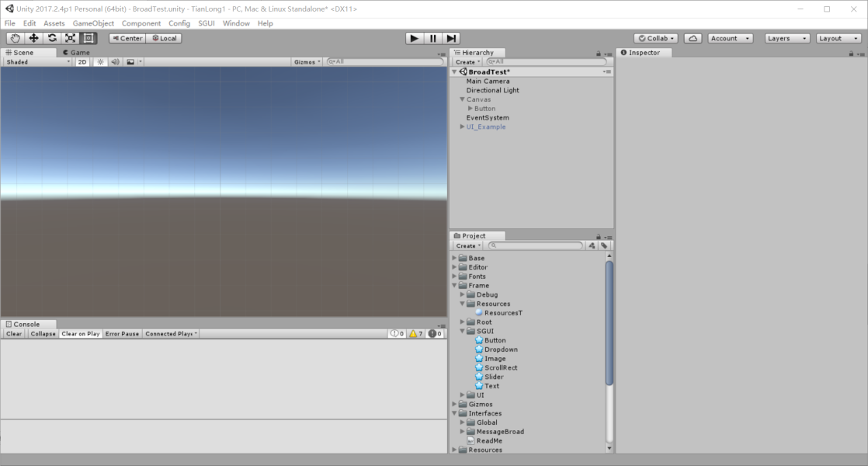Screen dimensions: 868x466
Task: Select EventSystem in the Hierarchy
Action: pyautogui.click(x=488, y=118)
